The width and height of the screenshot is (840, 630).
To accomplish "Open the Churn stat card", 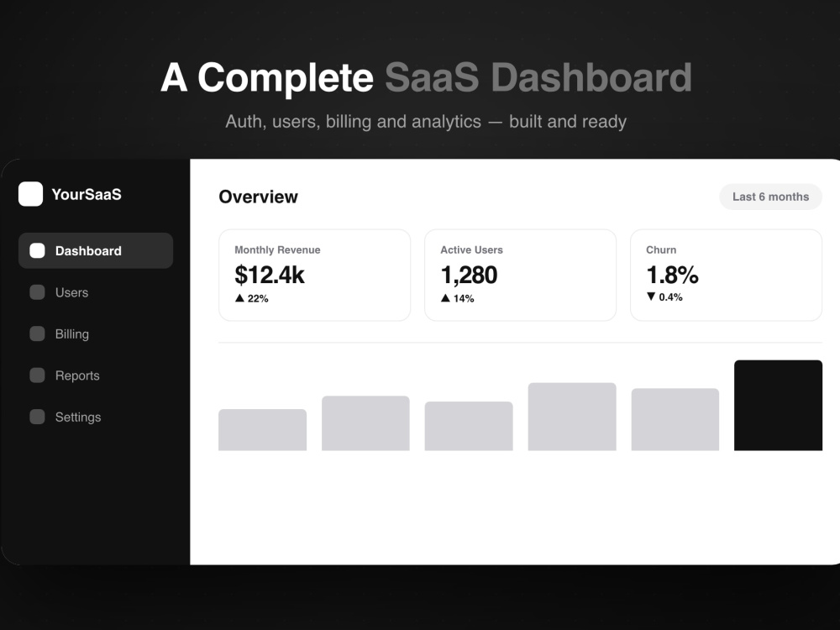I will click(726, 275).
